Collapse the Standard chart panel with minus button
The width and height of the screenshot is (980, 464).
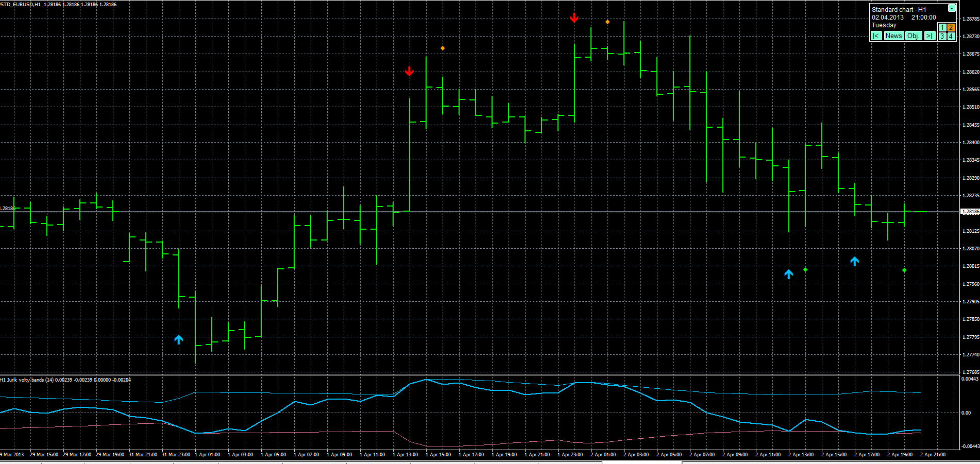952,8
